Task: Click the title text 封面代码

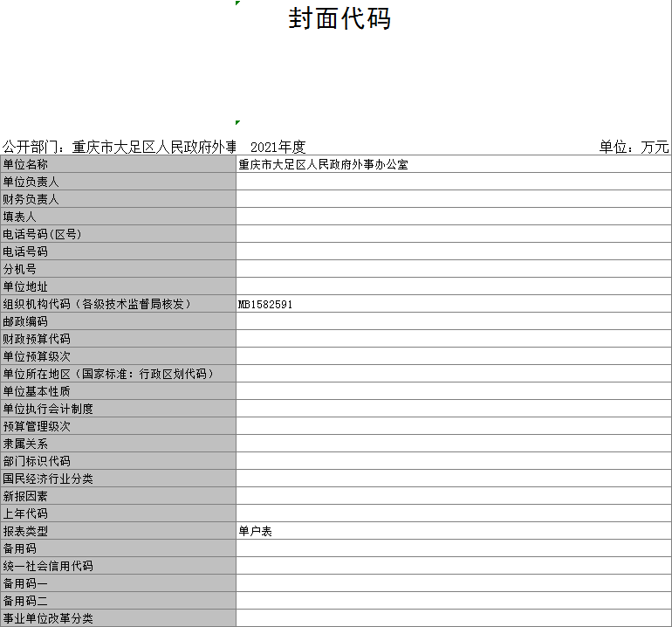Action: click(x=339, y=18)
